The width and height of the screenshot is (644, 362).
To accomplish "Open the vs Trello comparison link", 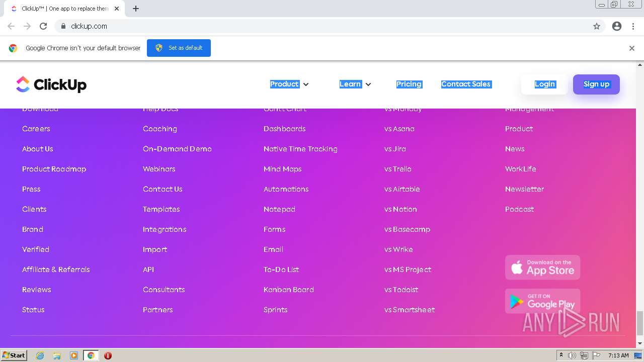I will tap(398, 169).
